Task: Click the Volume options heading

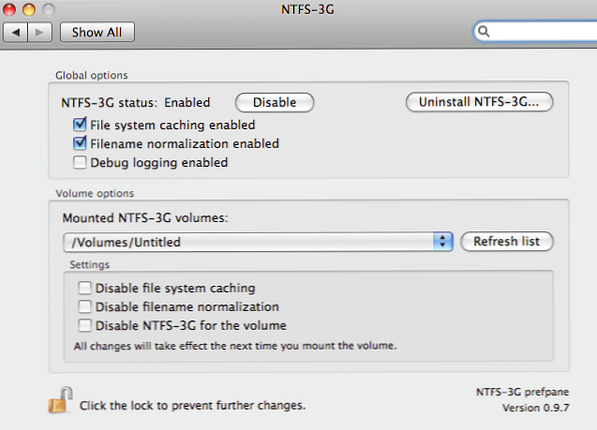Action: click(94, 193)
